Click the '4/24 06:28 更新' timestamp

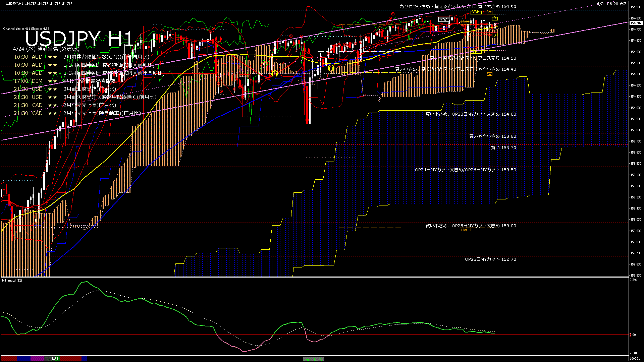[612, 4]
